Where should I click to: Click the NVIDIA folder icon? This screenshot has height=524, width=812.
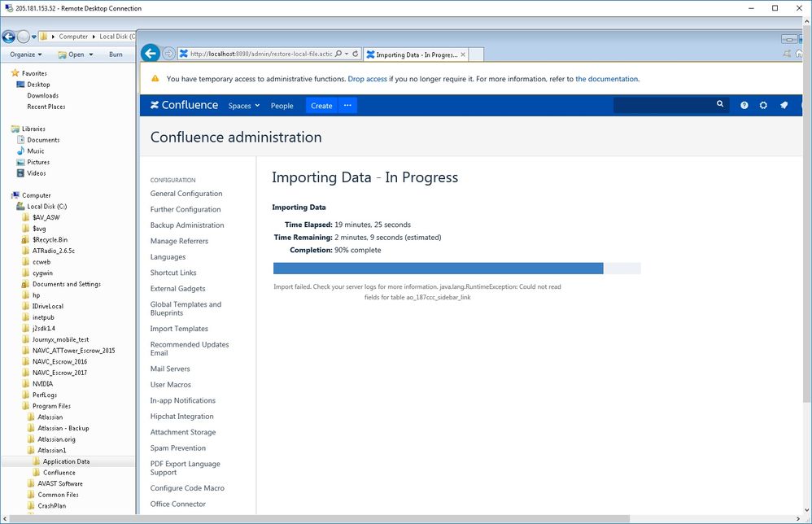point(25,384)
